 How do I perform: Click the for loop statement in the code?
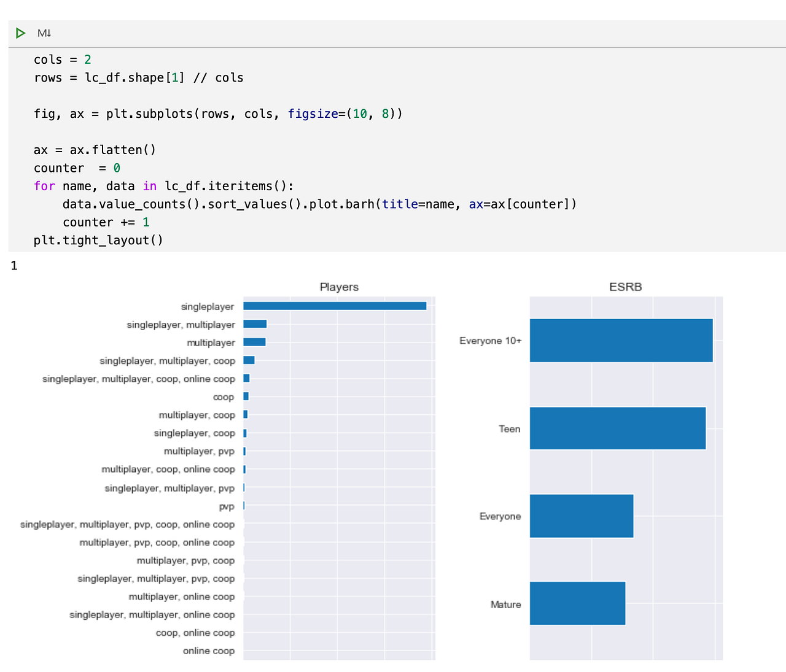(44, 185)
